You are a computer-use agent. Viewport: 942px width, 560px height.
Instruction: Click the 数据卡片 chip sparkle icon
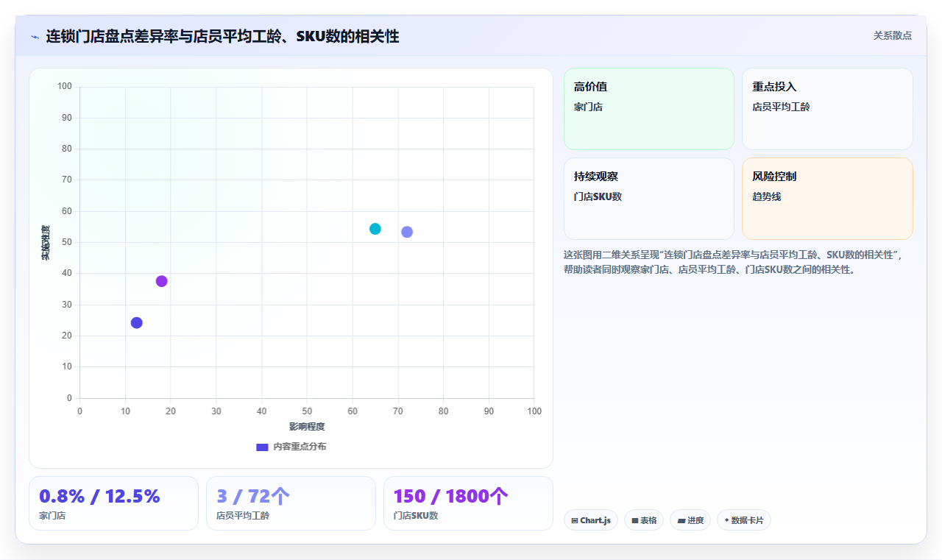click(726, 520)
